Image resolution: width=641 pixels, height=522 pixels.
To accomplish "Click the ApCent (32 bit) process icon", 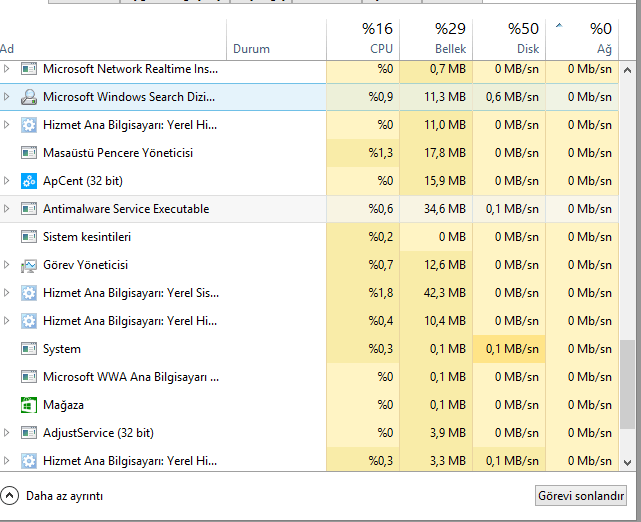I will pyautogui.click(x=29, y=181).
